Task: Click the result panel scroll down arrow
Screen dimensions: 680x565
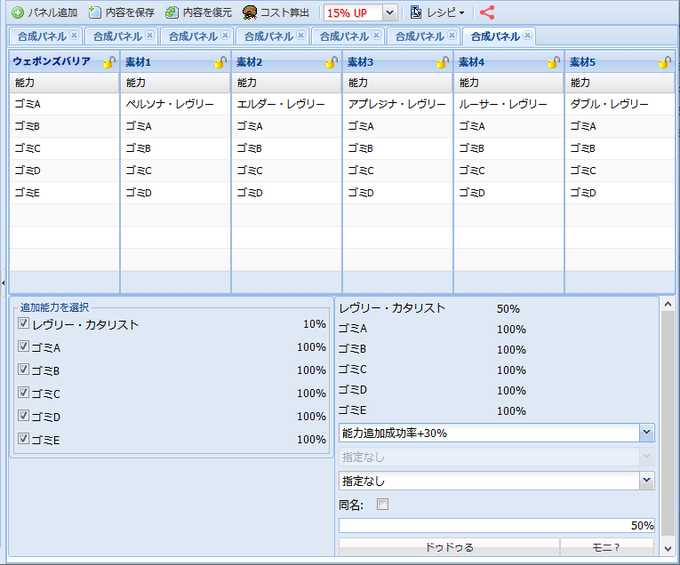Action: click(x=668, y=549)
